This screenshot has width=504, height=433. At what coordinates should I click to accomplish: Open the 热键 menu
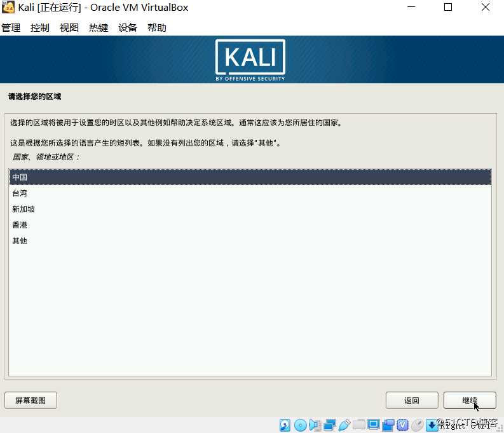pos(99,27)
